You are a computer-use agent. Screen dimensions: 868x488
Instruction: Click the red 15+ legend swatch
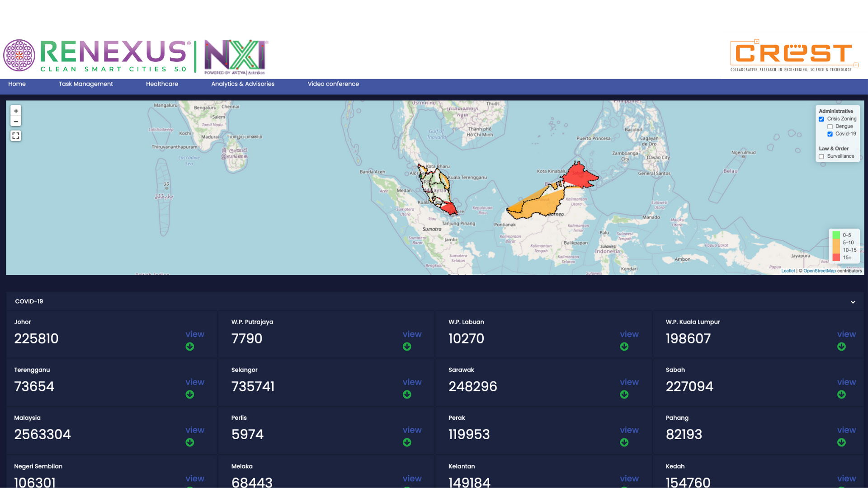click(x=836, y=258)
